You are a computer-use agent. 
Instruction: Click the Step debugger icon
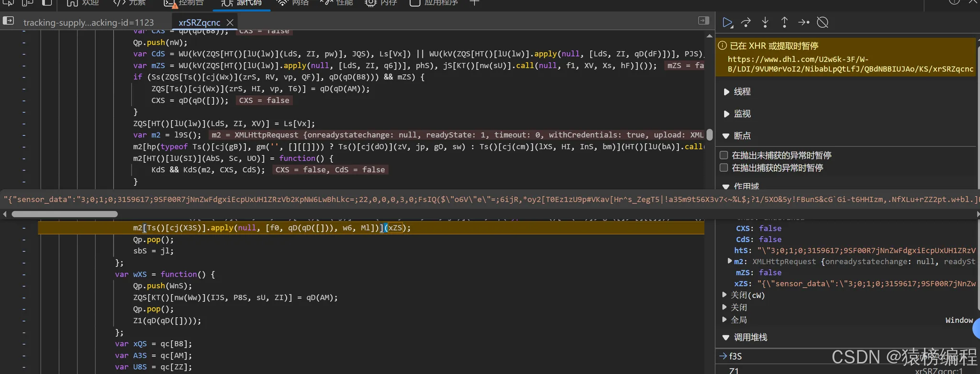point(803,22)
